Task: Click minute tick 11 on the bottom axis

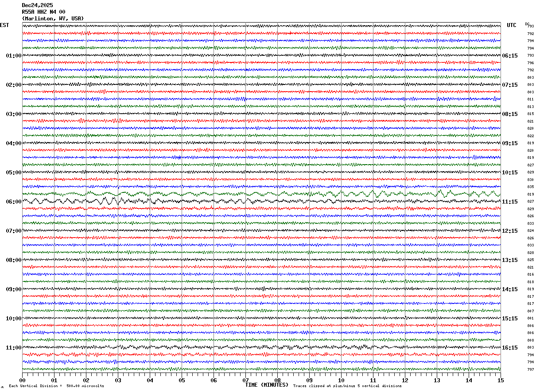Action: (x=373, y=380)
